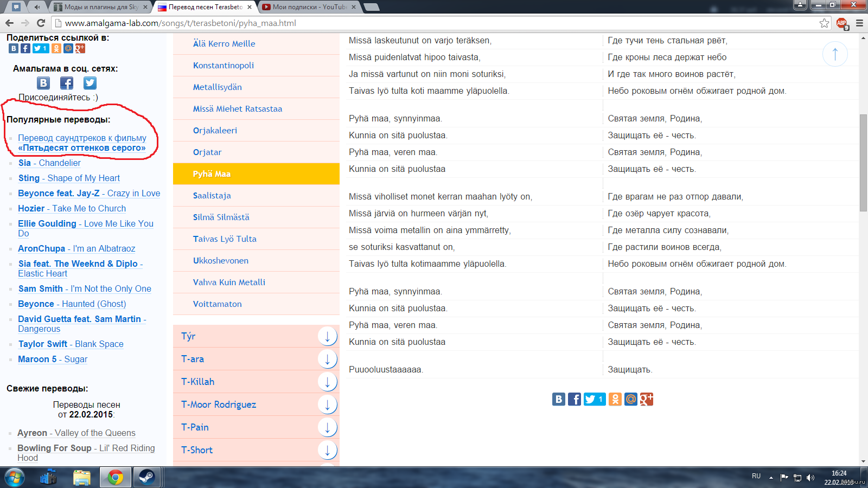Expand the Týr artist section

[x=327, y=336]
